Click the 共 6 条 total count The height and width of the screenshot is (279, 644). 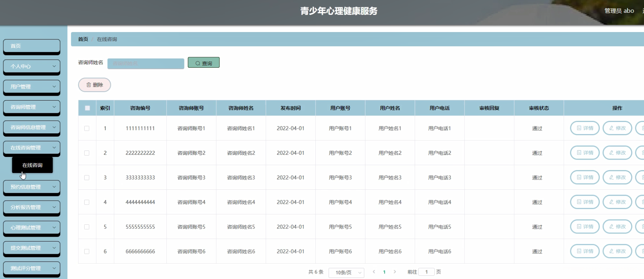pyautogui.click(x=316, y=272)
